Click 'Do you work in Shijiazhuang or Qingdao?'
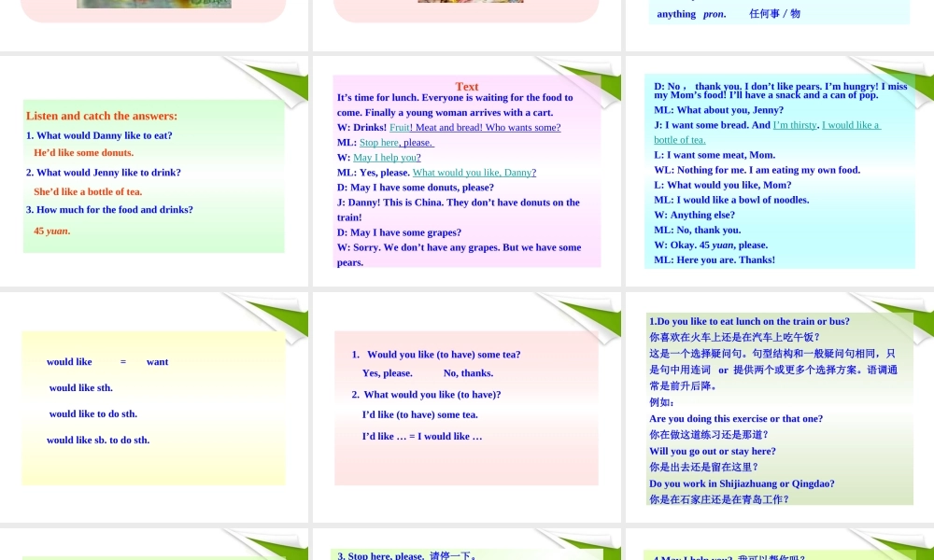The image size is (934, 560). (742, 483)
